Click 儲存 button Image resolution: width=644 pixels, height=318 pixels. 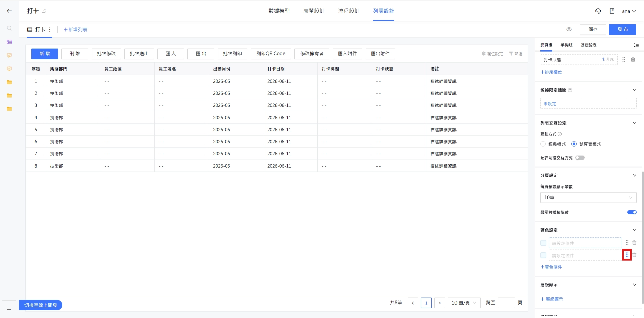coord(593,29)
